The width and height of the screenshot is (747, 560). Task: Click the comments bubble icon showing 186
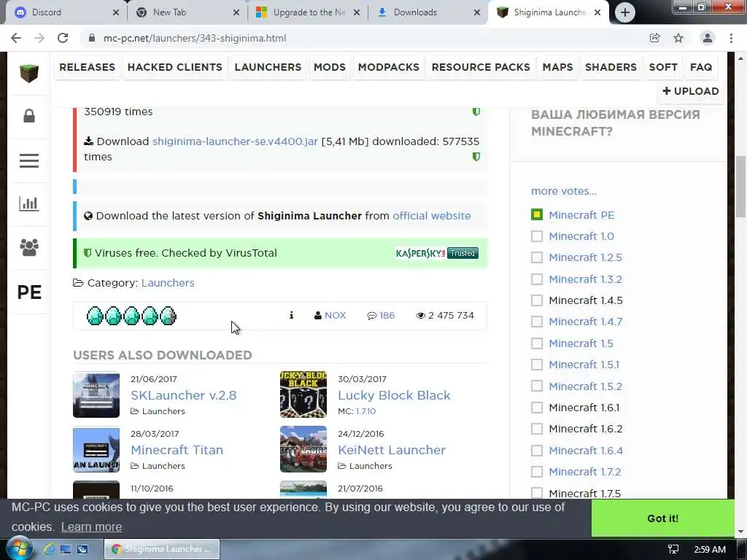pos(371,316)
